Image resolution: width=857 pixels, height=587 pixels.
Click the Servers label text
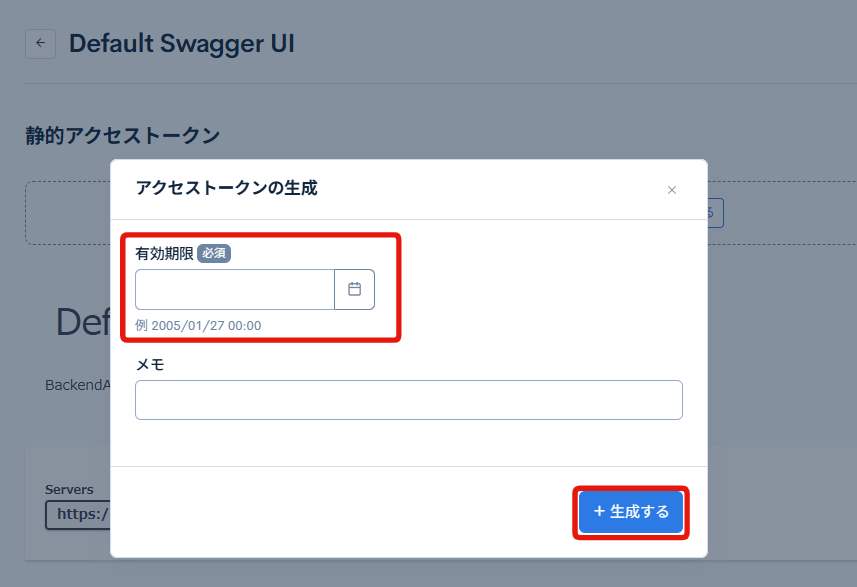pyautogui.click(x=69, y=490)
